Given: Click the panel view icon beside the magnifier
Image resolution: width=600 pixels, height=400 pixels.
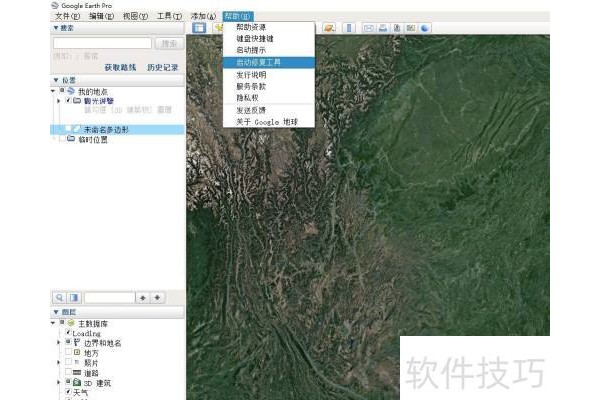Looking at the screenshot, I should 74,297.
